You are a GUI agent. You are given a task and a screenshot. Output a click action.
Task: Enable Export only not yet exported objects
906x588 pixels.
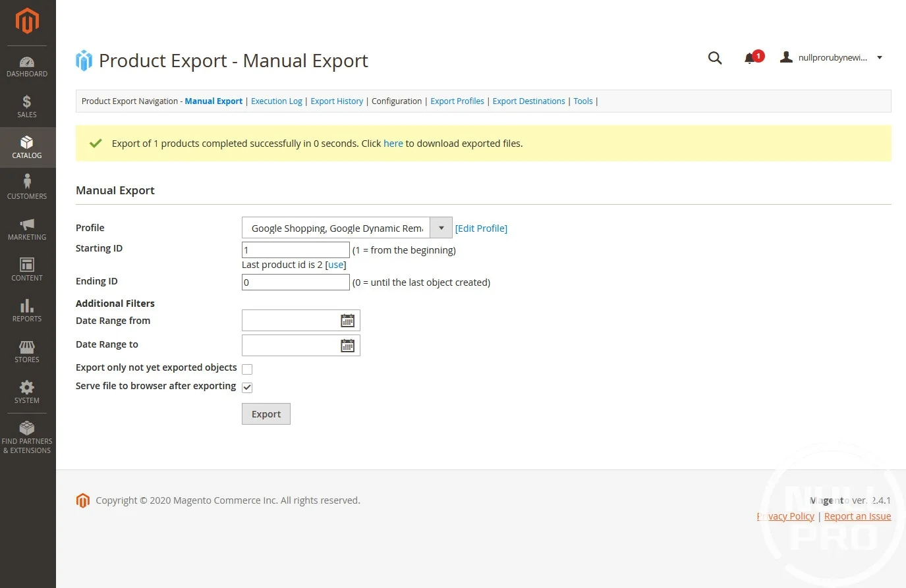[247, 369]
